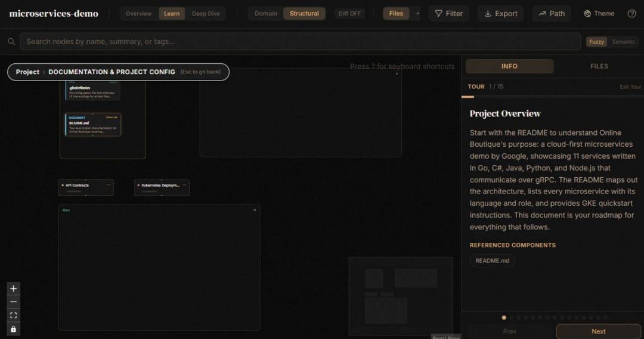This screenshot has width=644, height=339.
Task: Click the Next tour button
Action: click(599, 331)
